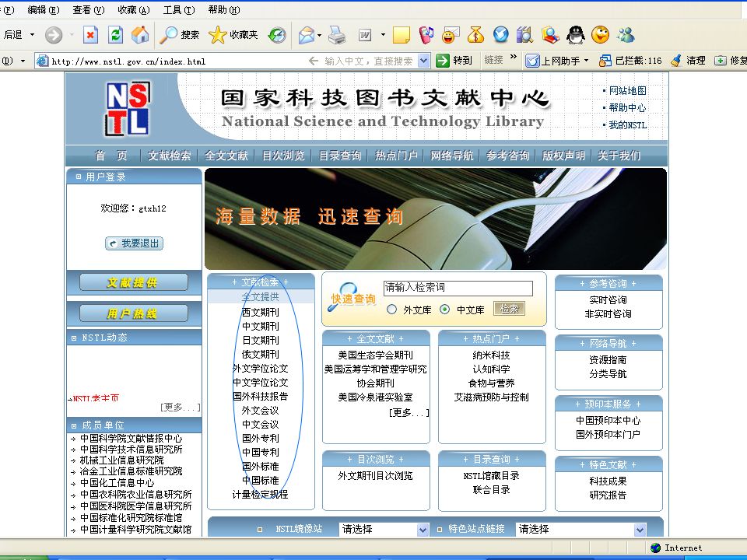Click the NSTL logo in header
This screenshot has height=560, width=747.
click(x=127, y=109)
